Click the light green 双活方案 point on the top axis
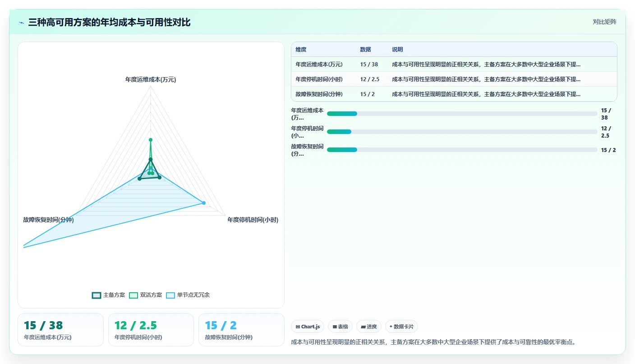The image size is (635, 364). tap(151, 140)
